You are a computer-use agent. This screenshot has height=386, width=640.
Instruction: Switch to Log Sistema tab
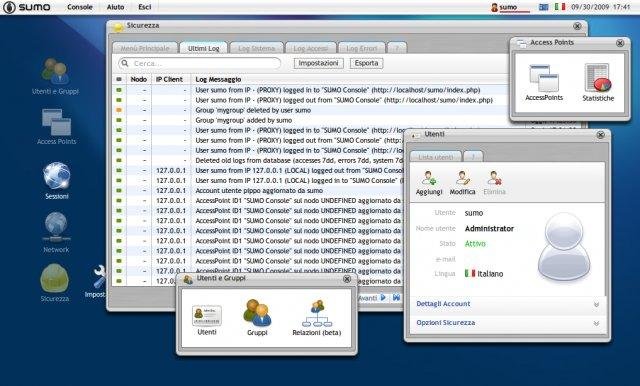[256, 48]
